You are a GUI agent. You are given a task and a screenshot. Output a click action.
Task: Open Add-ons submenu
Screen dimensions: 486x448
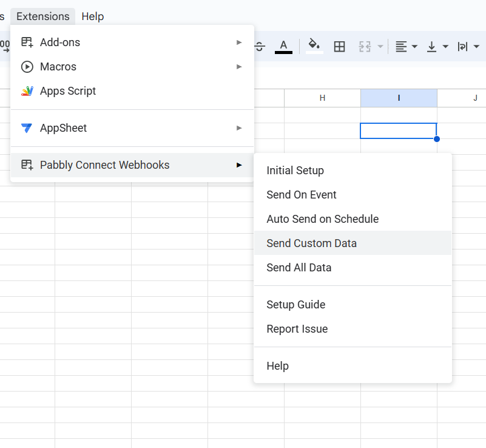pyautogui.click(x=132, y=42)
